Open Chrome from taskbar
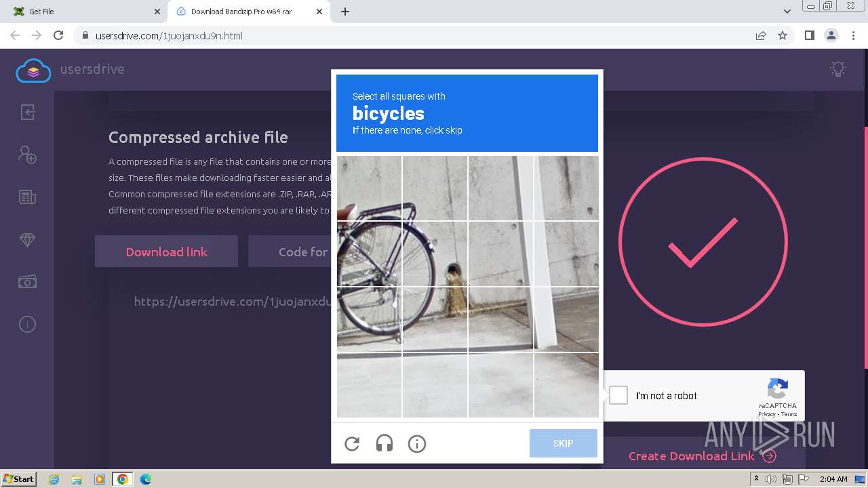The image size is (868, 488). pyautogui.click(x=122, y=479)
